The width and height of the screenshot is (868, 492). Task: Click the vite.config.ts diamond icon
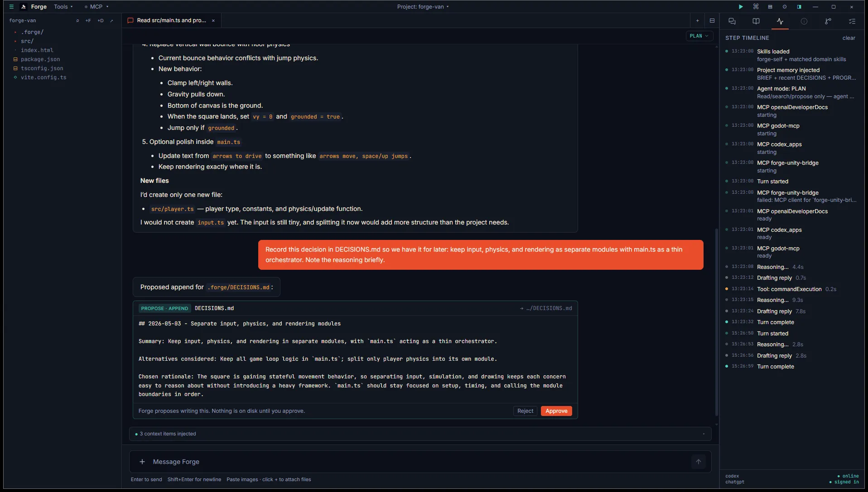point(15,77)
